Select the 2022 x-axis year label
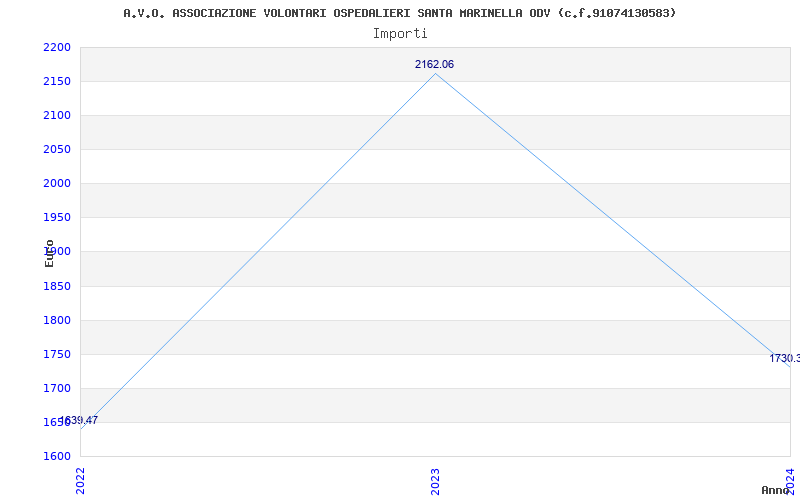Viewport: 800px width, 500px height. coord(81,481)
